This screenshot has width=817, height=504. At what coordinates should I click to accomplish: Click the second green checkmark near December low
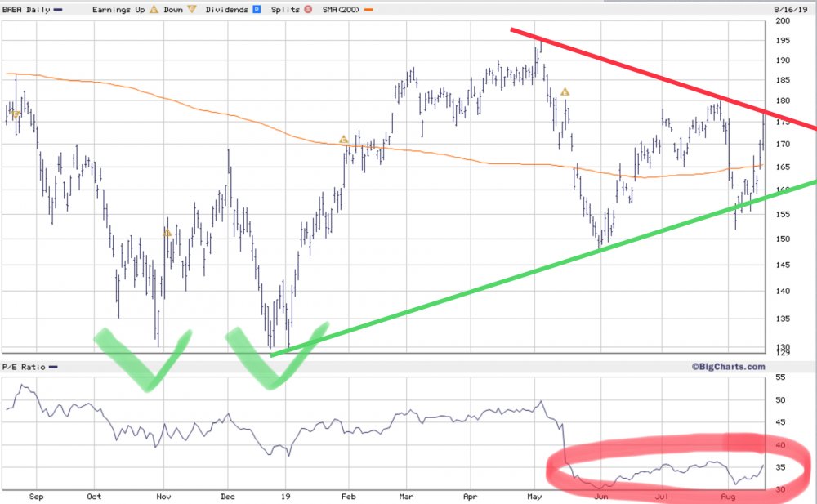pyautogui.click(x=277, y=355)
